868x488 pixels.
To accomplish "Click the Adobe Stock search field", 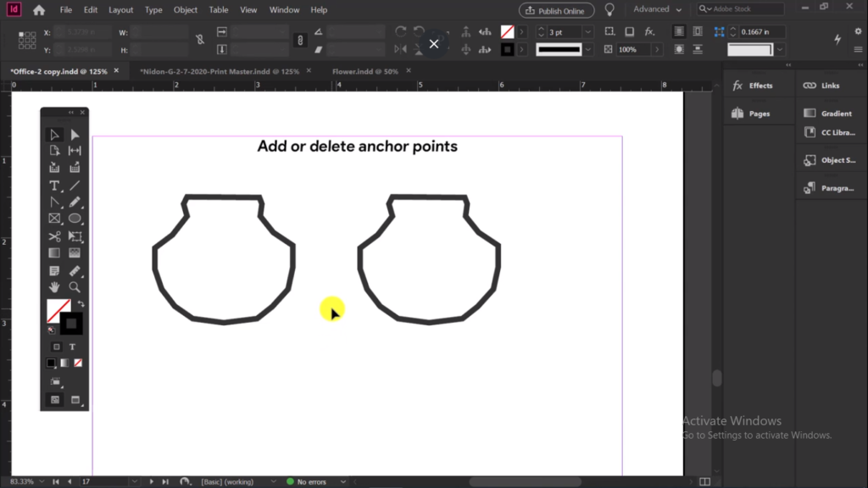I will 741,8.
